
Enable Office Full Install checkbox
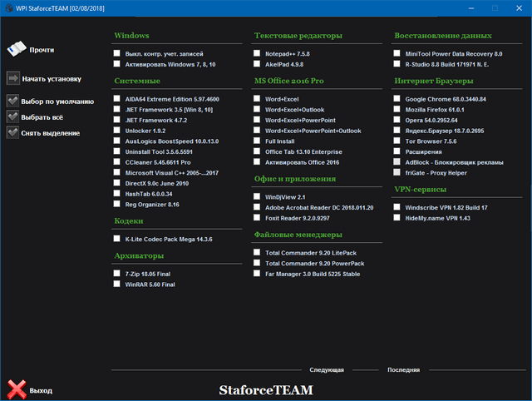(x=257, y=141)
